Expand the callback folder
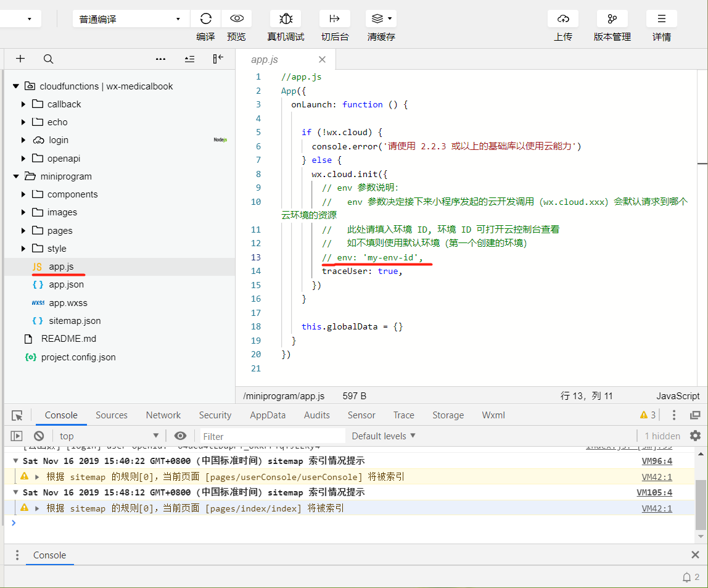The width and height of the screenshot is (708, 588). point(23,104)
